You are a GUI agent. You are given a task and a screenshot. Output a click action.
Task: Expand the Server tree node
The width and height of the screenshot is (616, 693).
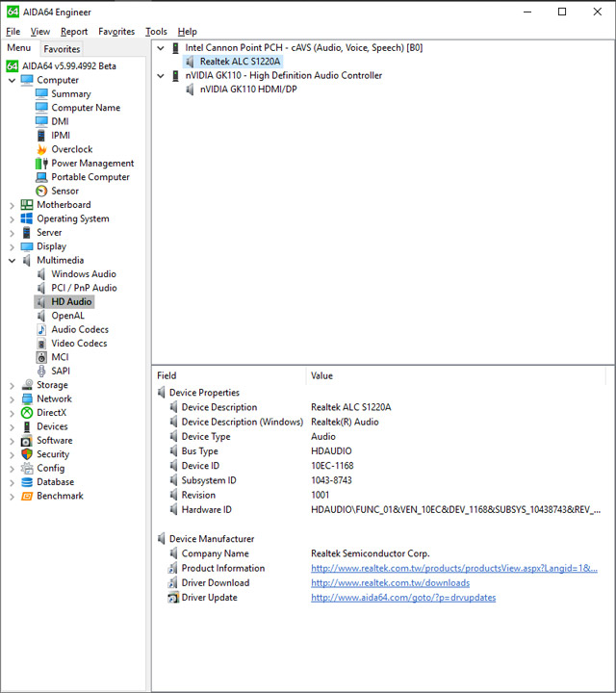click(x=12, y=233)
